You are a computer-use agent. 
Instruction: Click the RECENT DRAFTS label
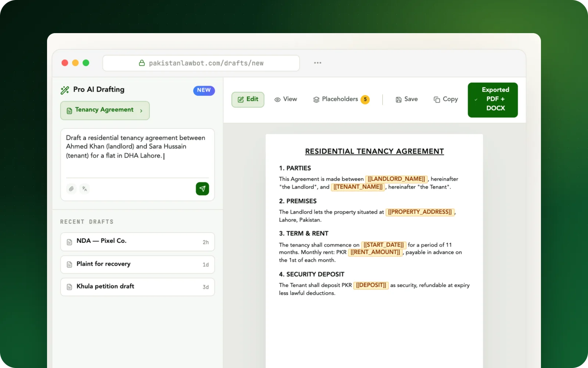87,222
